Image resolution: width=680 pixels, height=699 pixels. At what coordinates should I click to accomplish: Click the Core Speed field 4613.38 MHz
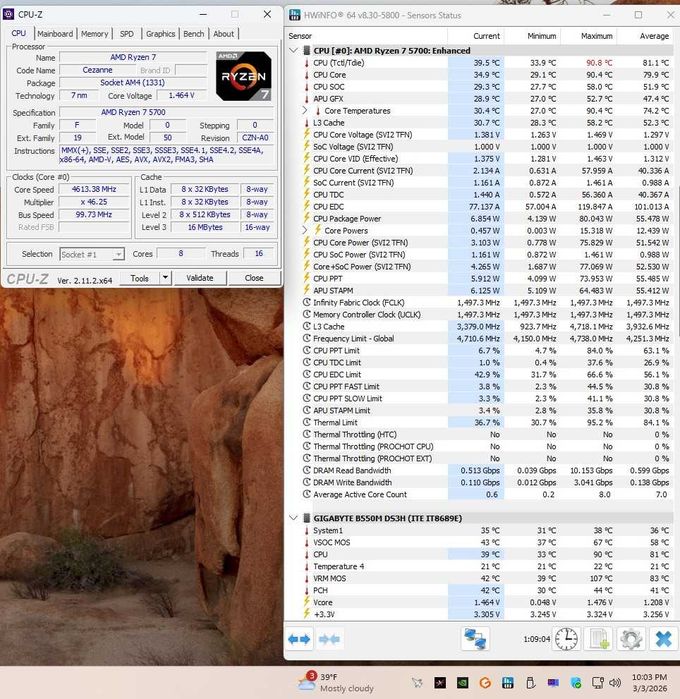pyautogui.click(x=94, y=189)
